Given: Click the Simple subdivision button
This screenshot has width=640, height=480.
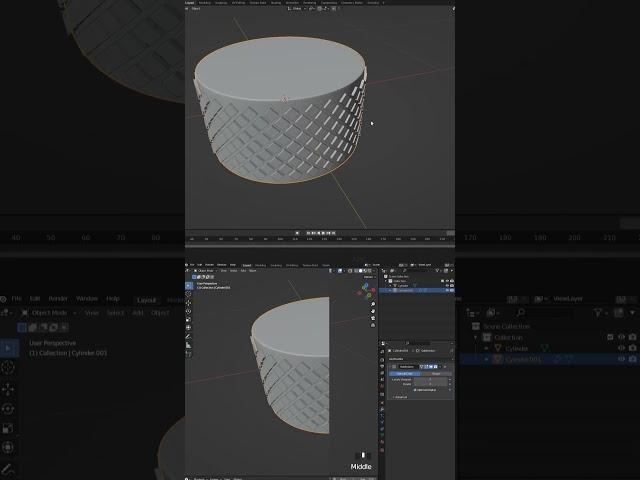Looking at the screenshot, I should [x=436, y=373].
